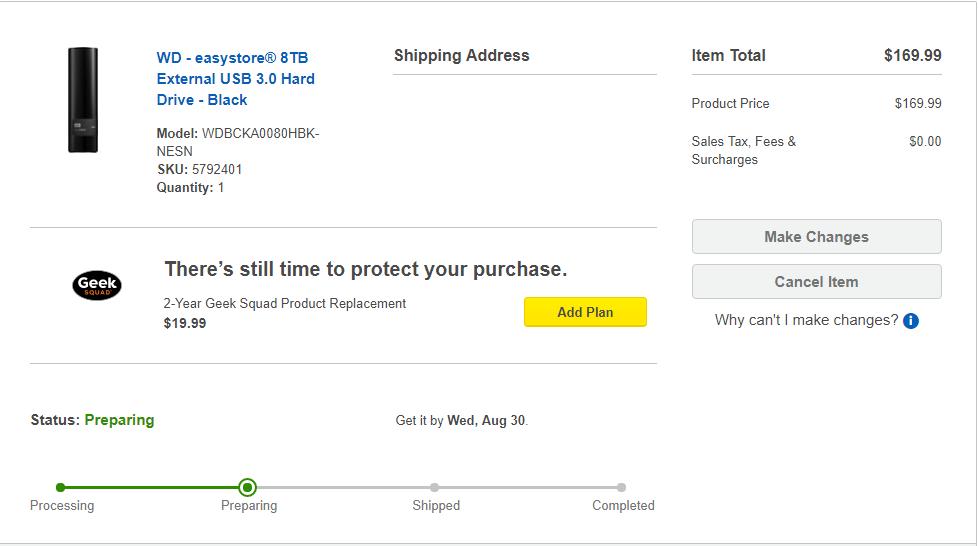The width and height of the screenshot is (978, 546).
Task: Click the Sales Tax, Fees & Surcharges label
Action: (x=743, y=150)
